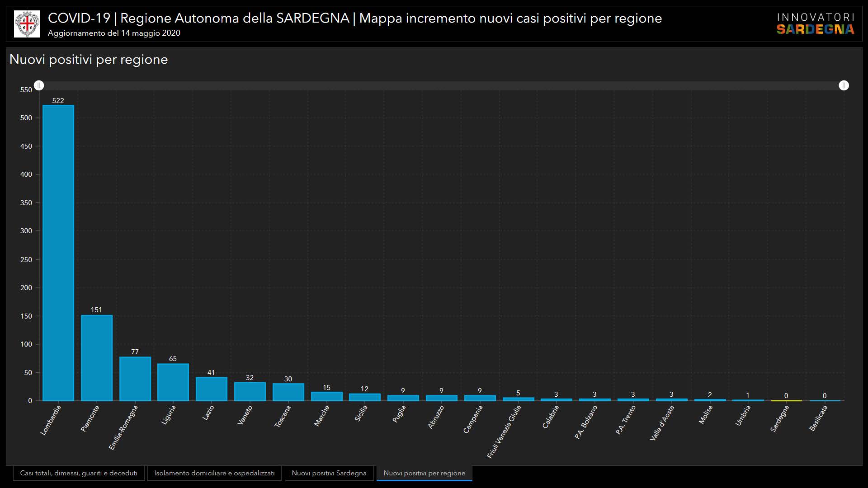Select the Emilia-Romagna bar with 77
Screen dimensions: 868x488
[x=135, y=379]
